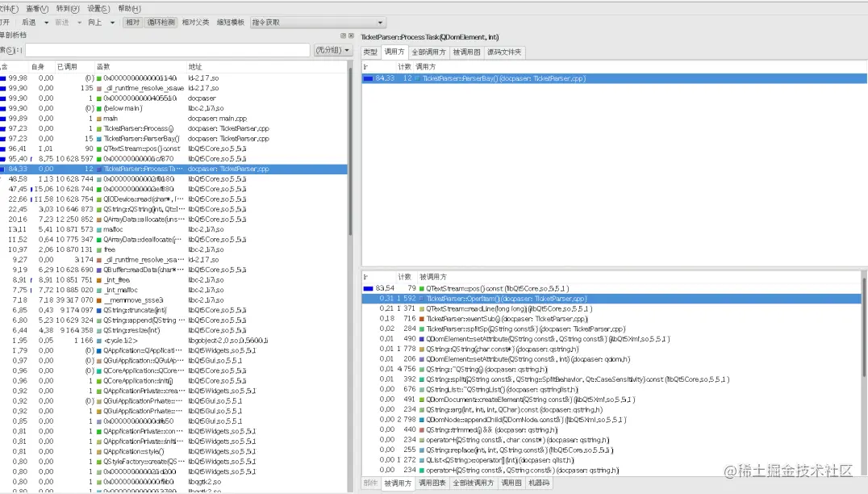The width and height of the screenshot is (868, 494).
Task: Switch to the 调用图表 bottom tab
Action: click(432, 483)
